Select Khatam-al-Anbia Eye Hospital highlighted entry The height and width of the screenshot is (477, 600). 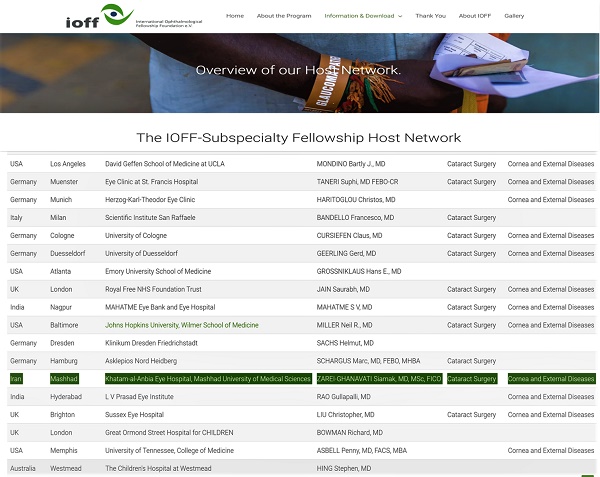click(208, 379)
